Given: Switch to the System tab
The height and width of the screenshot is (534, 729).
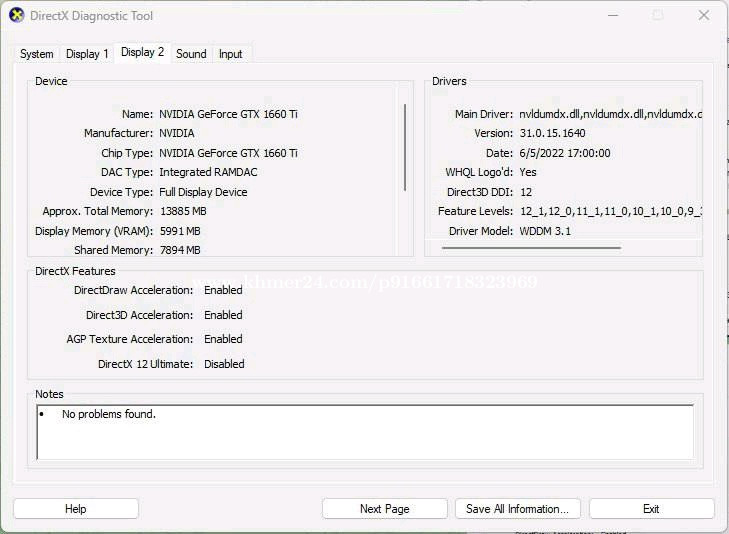Looking at the screenshot, I should [37, 54].
